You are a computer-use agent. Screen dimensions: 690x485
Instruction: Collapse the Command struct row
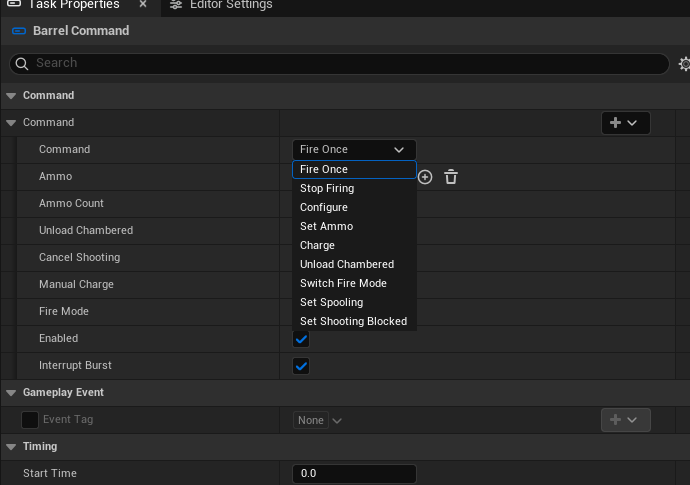(x=11, y=123)
